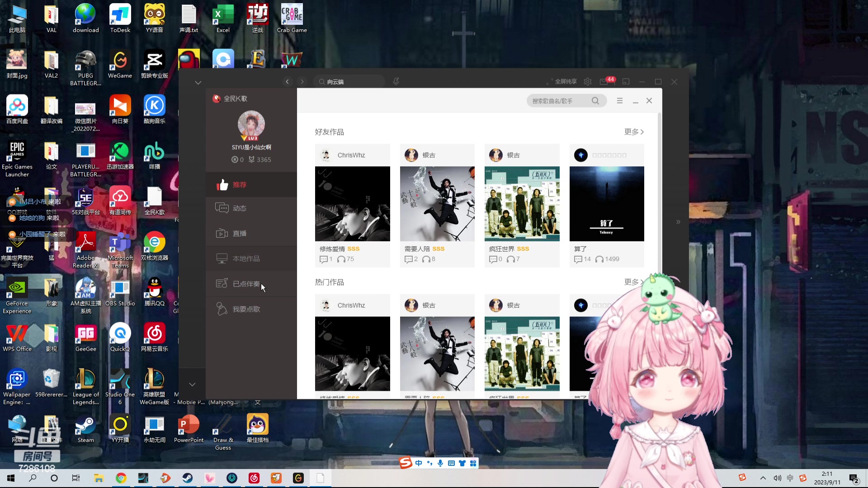Open the settings gear in the top bar

[x=588, y=82]
